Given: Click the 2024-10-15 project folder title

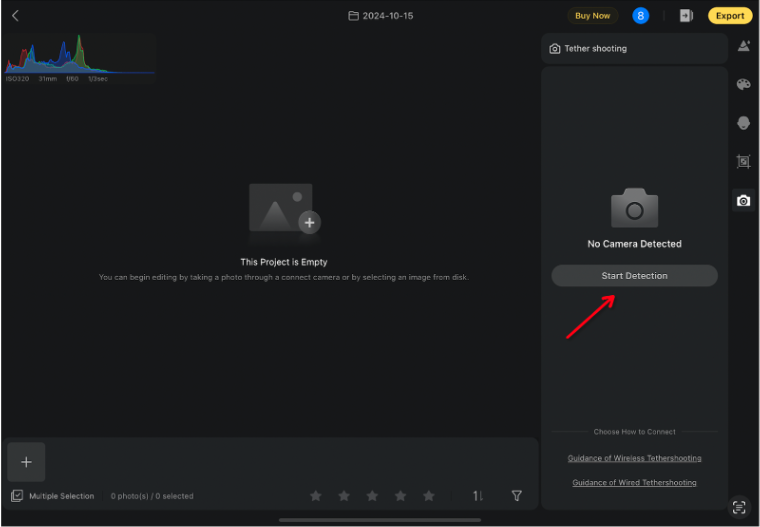Looking at the screenshot, I should pos(381,16).
